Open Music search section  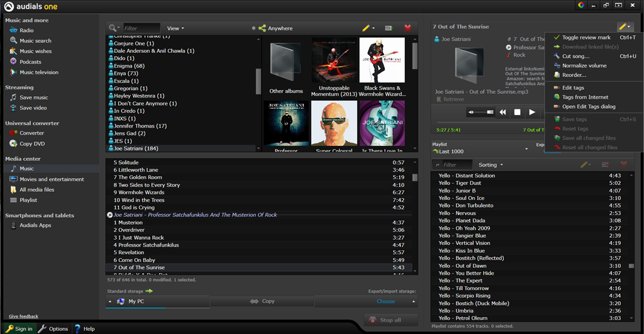coord(35,41)
